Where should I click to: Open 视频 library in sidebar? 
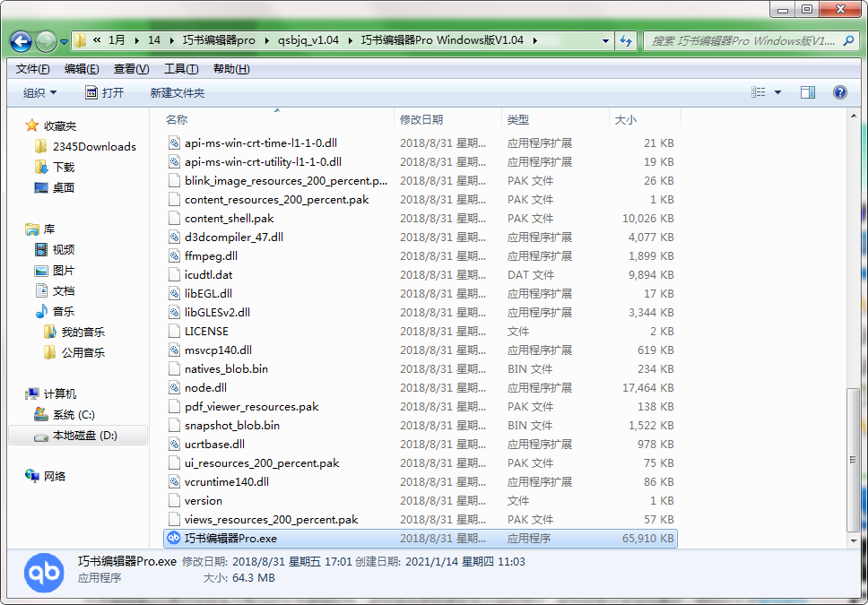[x=54, y=250]
